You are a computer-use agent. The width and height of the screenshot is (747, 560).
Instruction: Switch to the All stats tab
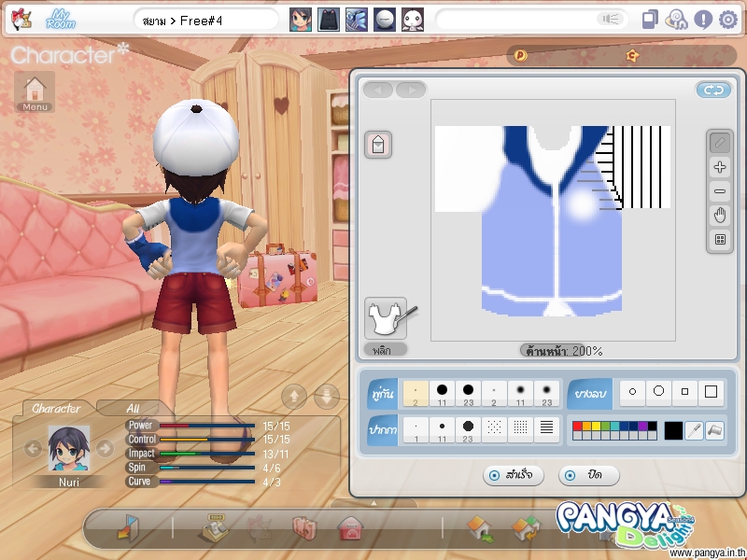(133, 408)
